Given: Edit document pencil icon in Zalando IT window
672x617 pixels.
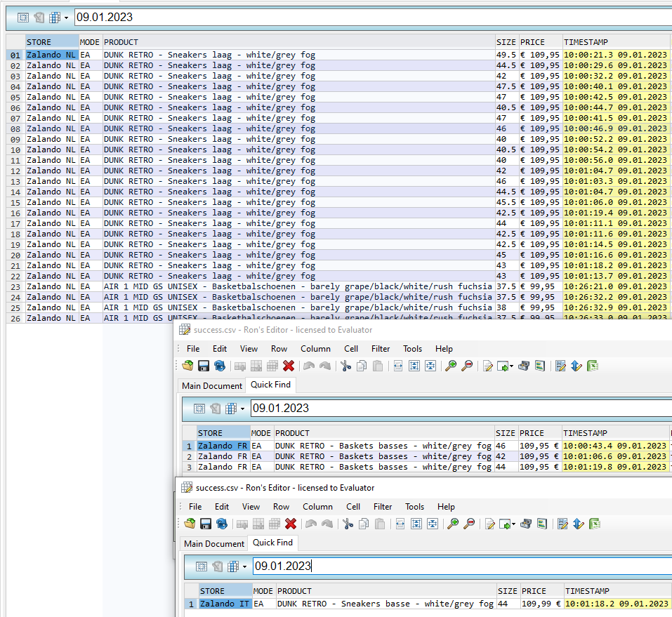Looking at the screenshot, I should pos(490,524).
